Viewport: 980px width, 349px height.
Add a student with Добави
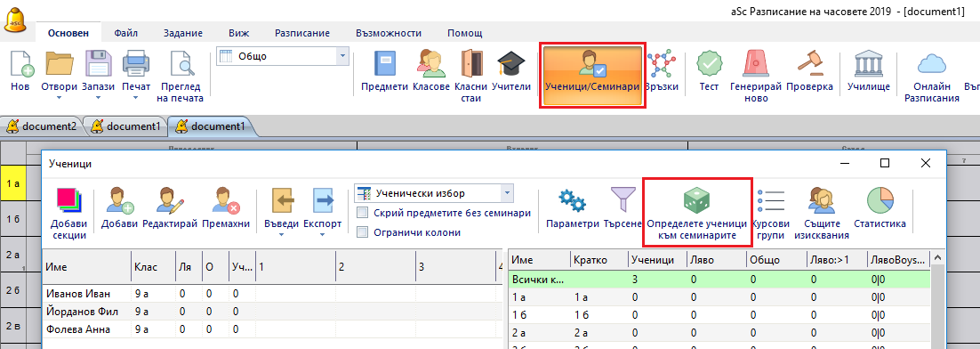[x=119, y=208]
